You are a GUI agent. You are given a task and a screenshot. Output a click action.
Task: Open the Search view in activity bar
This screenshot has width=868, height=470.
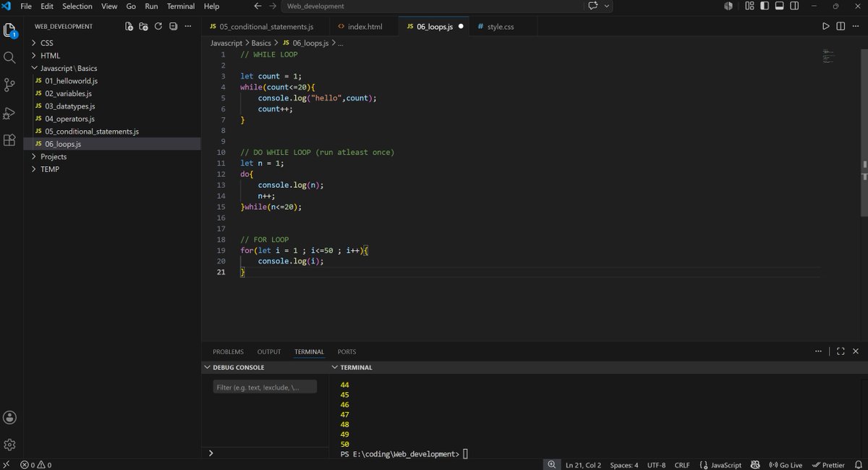9,57
